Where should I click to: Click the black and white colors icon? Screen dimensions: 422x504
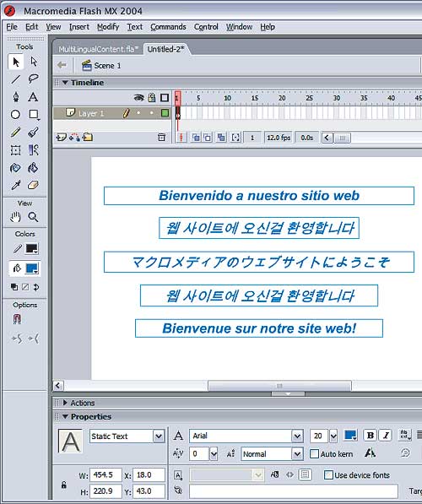tap(14, 287)
